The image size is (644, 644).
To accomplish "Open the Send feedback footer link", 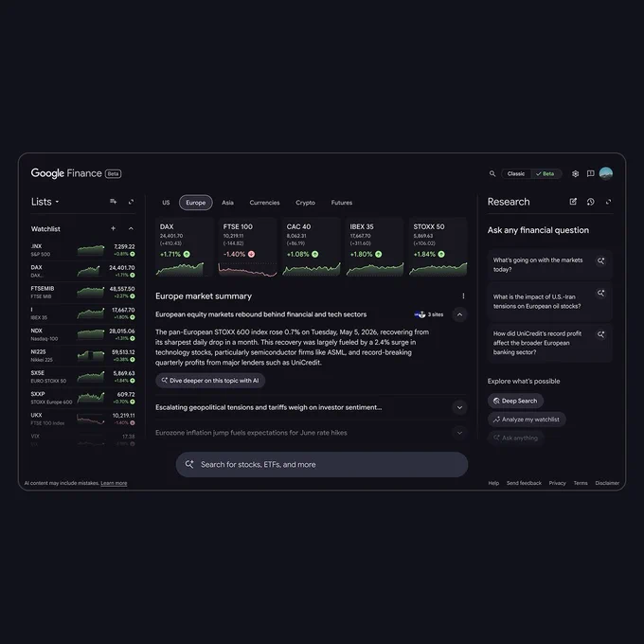I will tap(524, 483).
